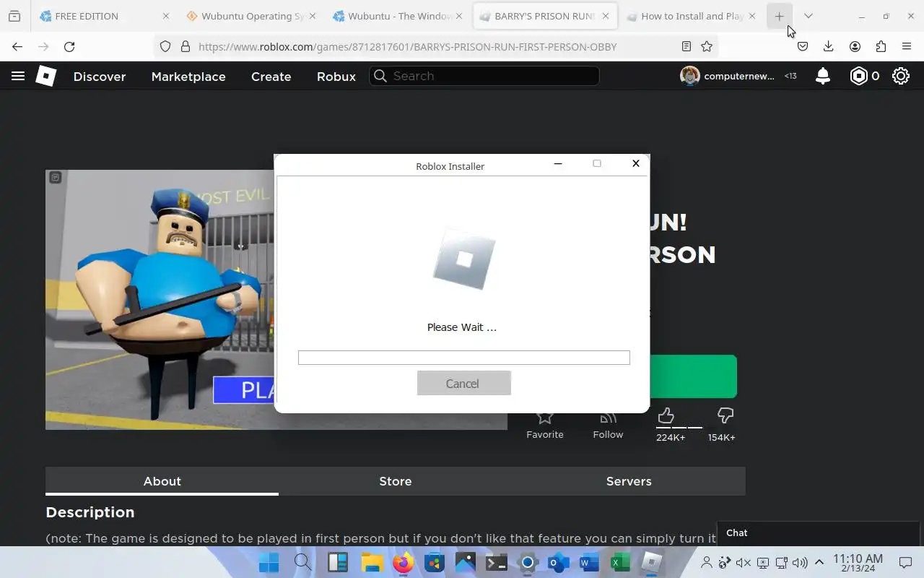Click the green play button
This screenshot has width=924, height=578.
(693, 376)
